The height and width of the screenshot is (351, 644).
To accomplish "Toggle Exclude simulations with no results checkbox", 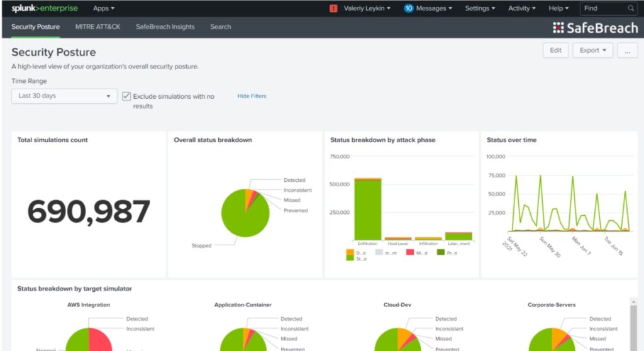I will (x=126, y=96).
